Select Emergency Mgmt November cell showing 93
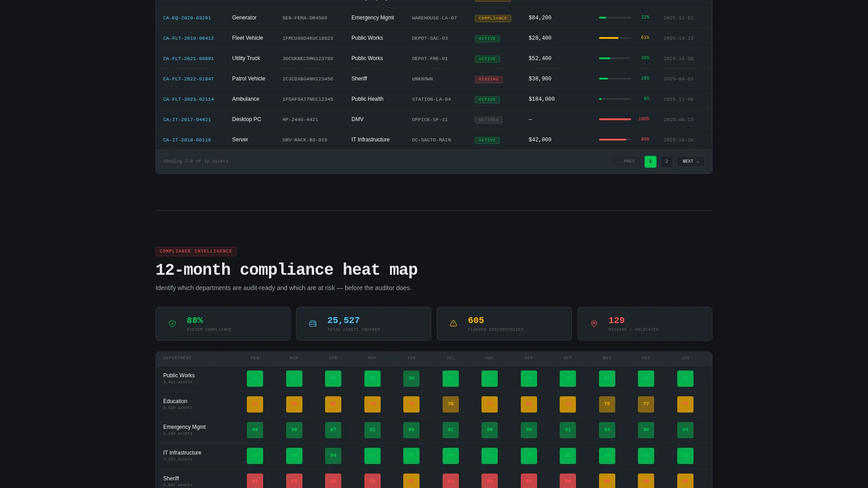This screenshot has width=868, height=488. 607,430
